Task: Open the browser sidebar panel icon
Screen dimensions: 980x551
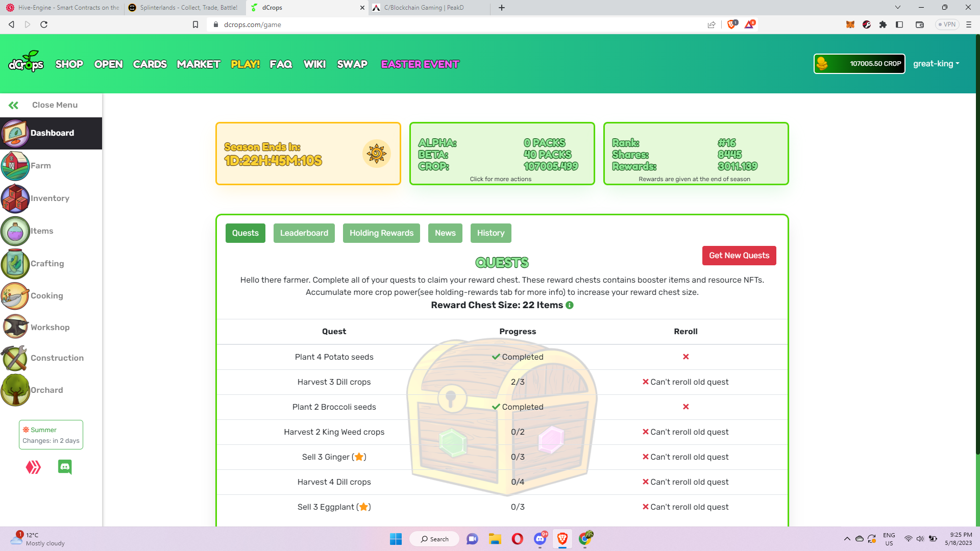Action: [899, 24]
